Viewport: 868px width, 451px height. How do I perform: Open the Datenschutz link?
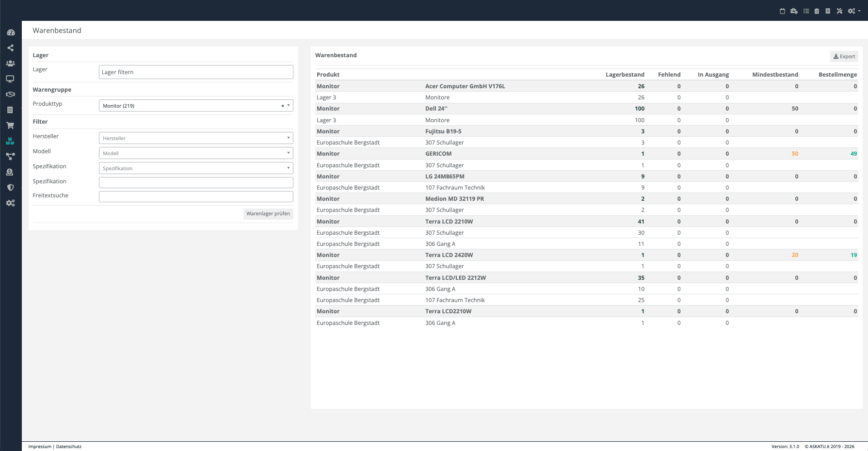[x=69, y=447]
